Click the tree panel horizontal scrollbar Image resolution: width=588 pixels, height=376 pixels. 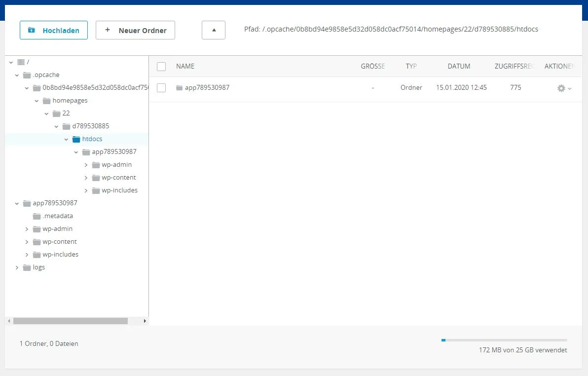[71, 321]
